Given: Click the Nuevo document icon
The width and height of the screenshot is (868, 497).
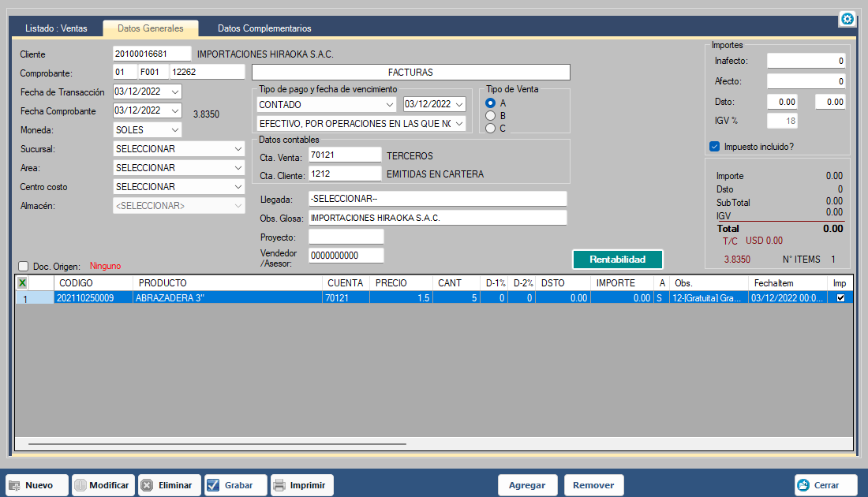Looking at the screenshot, I should tap(14, 485).
